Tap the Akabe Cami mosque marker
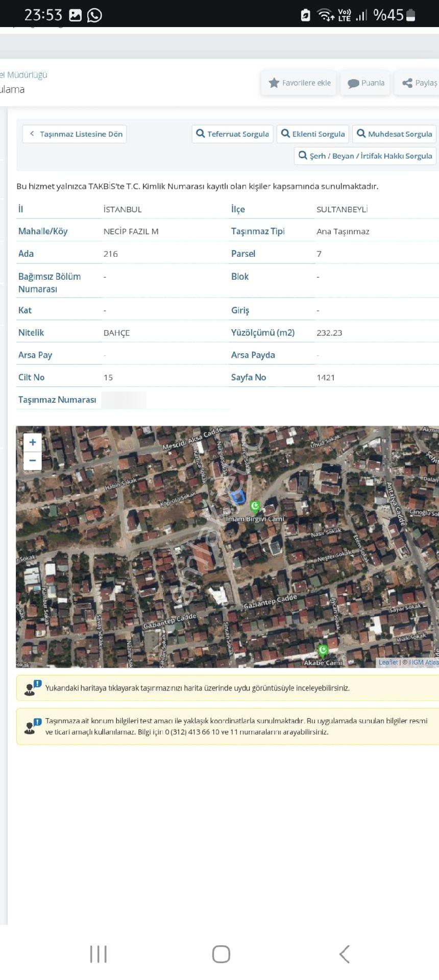The width and height of the screenshot is (439, 980). click(323, 650)
